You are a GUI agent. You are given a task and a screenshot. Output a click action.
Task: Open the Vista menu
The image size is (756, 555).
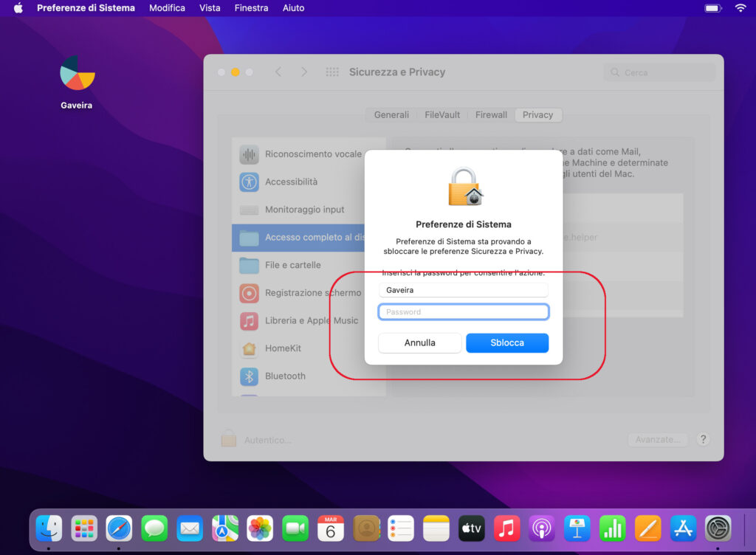click(x=210, y=7)
